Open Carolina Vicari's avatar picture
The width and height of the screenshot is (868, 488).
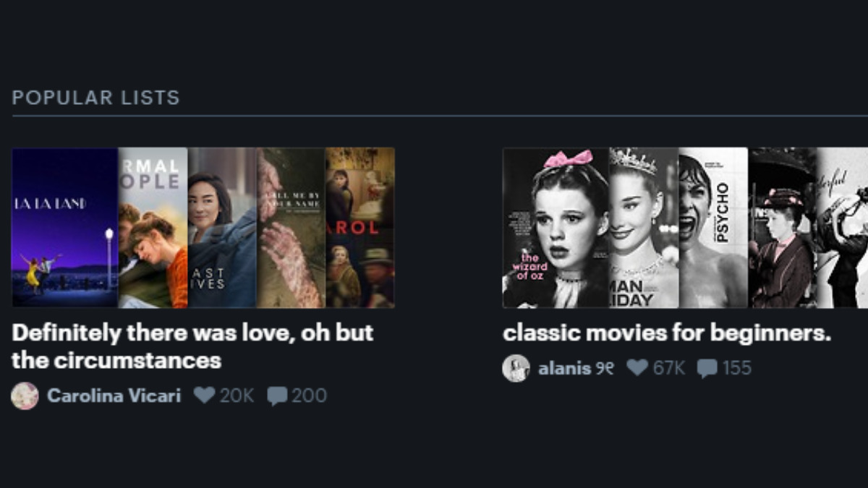click(x=25, y=395)
